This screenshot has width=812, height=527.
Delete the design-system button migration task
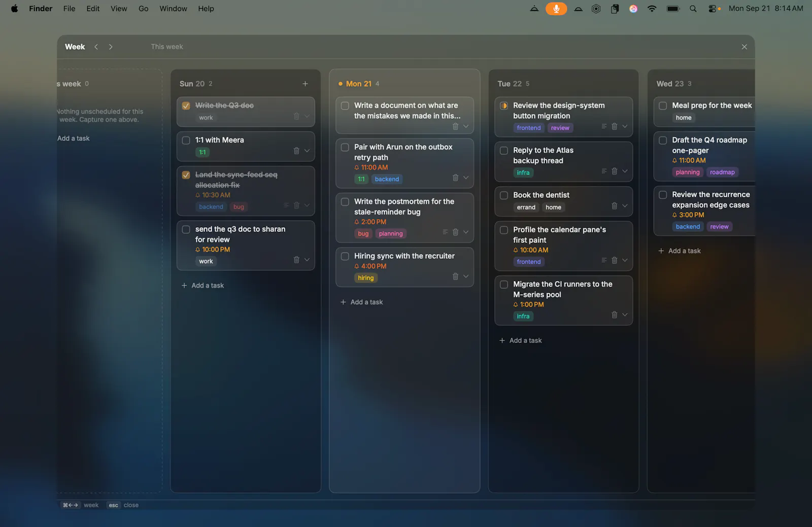pyautogui.click(x=614, y=126)
